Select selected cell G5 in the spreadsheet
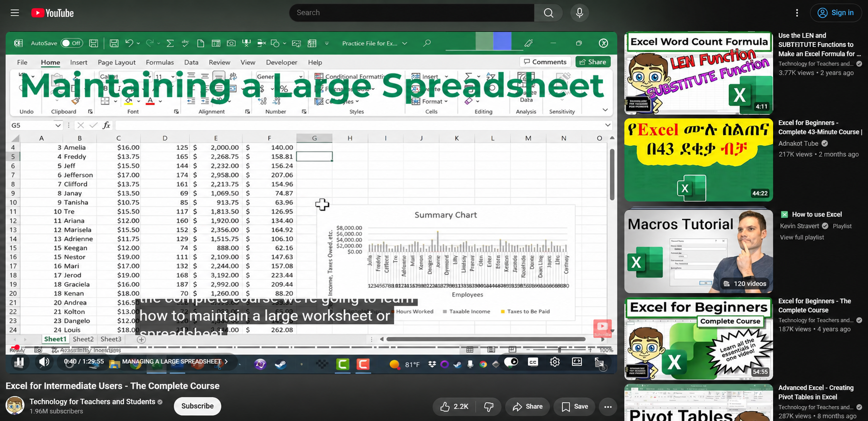Screen dimensions: 868x421 314,156
